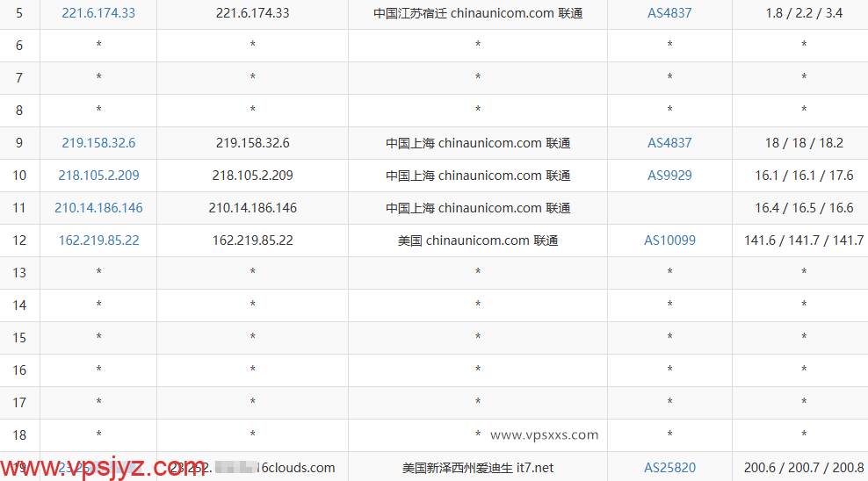868x481 pixels.
Task: Select hop number 6 cell
Action: 19,46
